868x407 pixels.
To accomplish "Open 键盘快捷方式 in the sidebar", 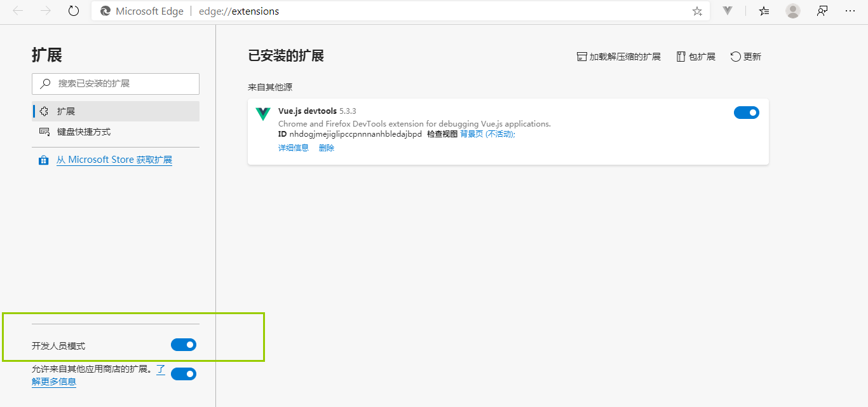I will (116, 132).
